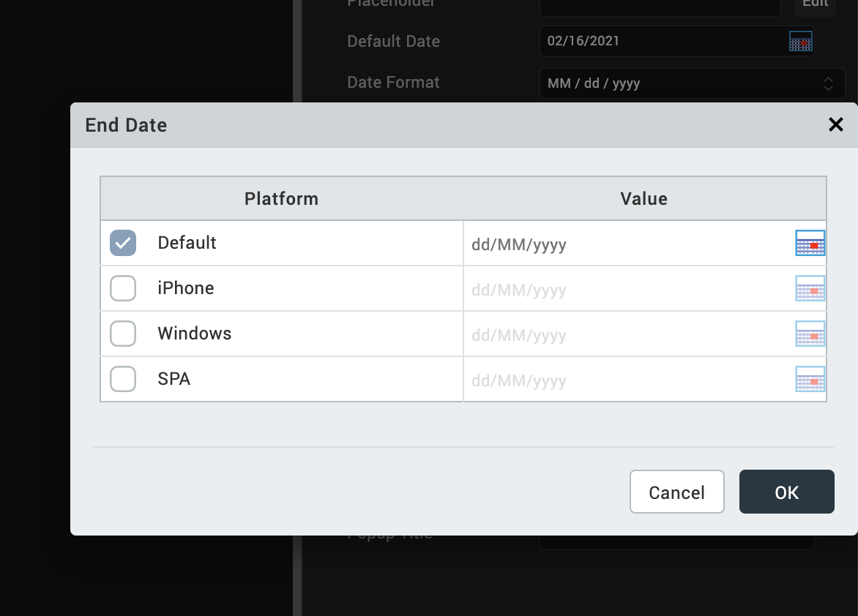The image size is (858, 616).
Task: Click the Value column header
Action: 644,199
